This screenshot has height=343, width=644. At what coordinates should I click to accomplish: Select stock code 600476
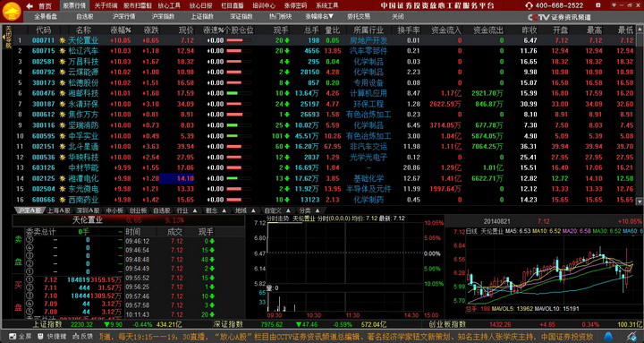click(x=43, y=93)
